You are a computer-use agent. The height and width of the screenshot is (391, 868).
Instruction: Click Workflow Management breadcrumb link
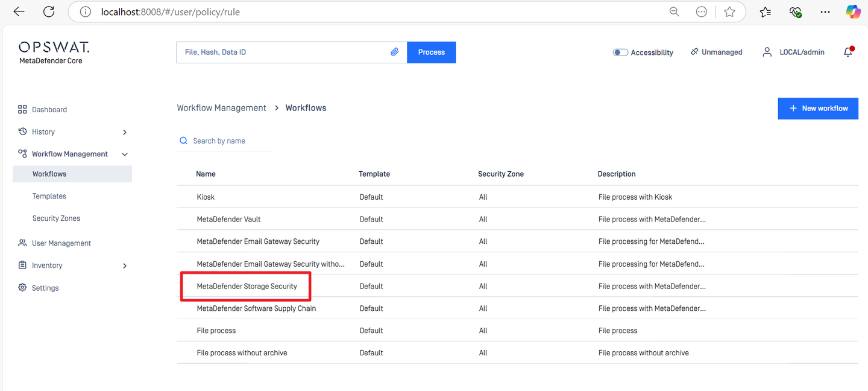pyautogui.click(x=221, y=108)
